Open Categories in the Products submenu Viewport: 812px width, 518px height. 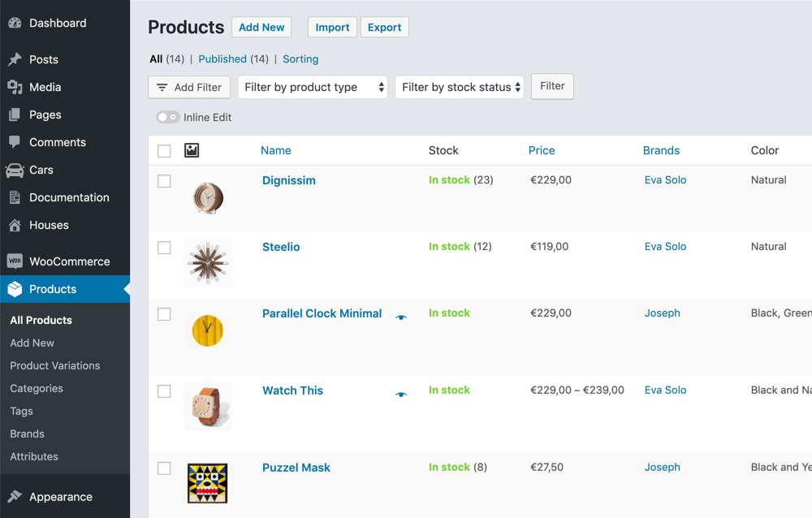click(x=37, y=388)
